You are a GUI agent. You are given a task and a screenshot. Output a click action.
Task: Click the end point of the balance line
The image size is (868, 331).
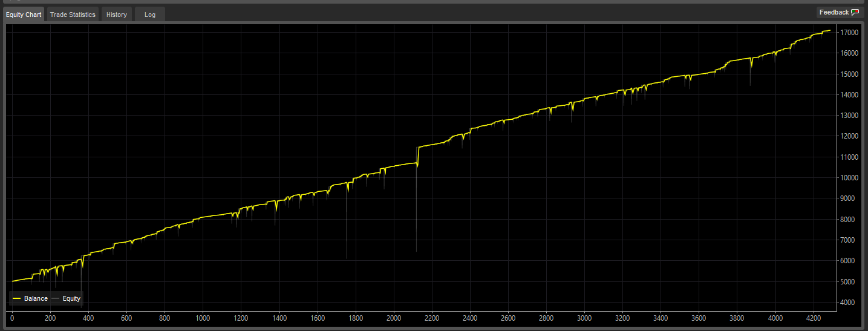830,30
